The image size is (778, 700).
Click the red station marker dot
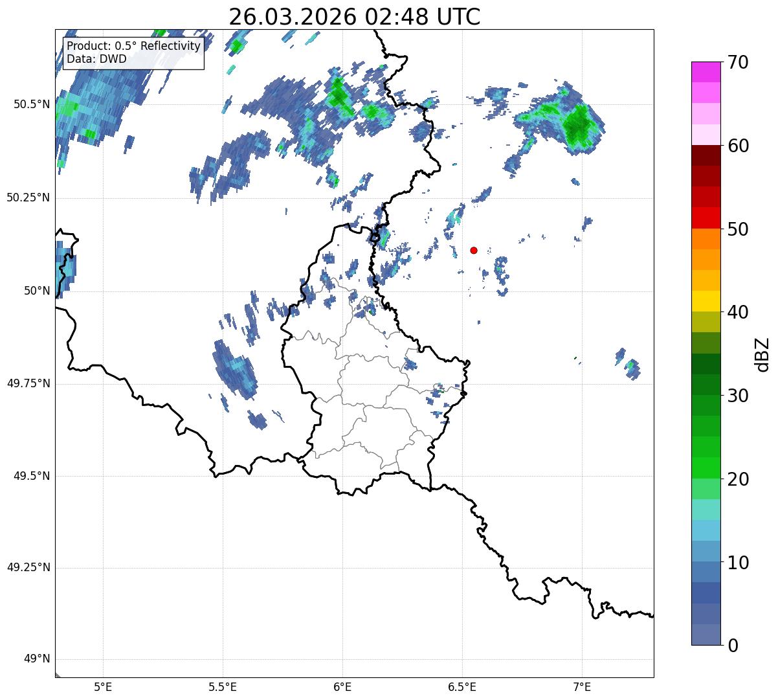coord(474,250)
